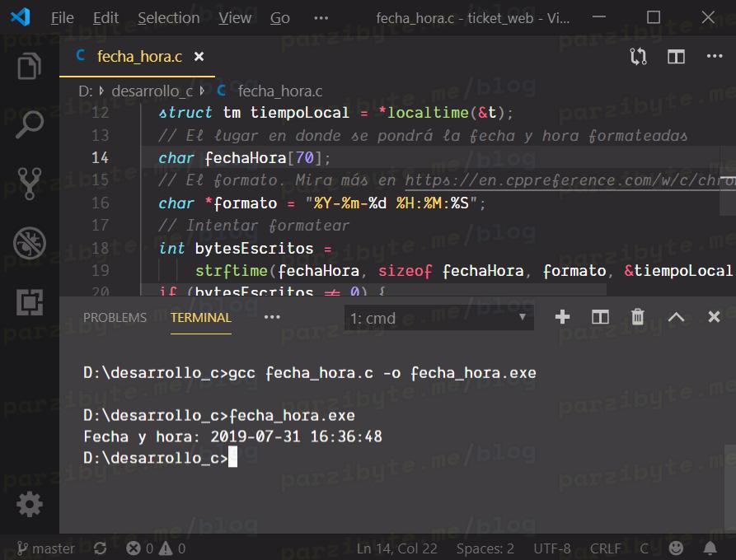Open the Search view in activity bar
The image size is (736, 560).
point(29,124)
